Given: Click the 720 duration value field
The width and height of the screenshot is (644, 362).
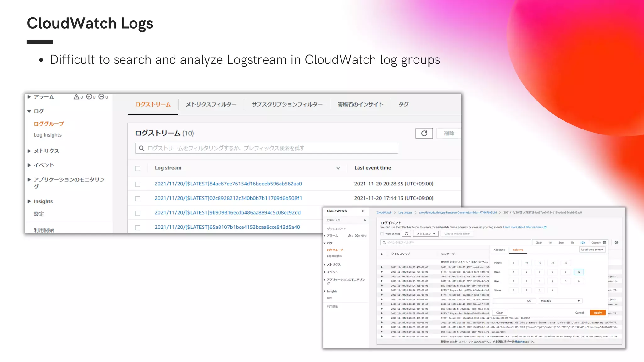Looking at the screenshot, I should (514, 301).
